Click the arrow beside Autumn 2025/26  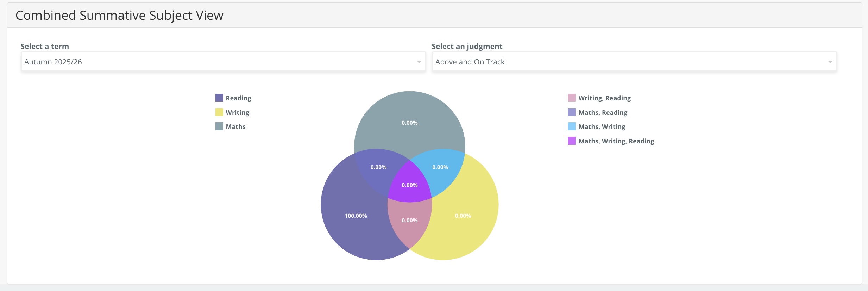coord(419,62)
